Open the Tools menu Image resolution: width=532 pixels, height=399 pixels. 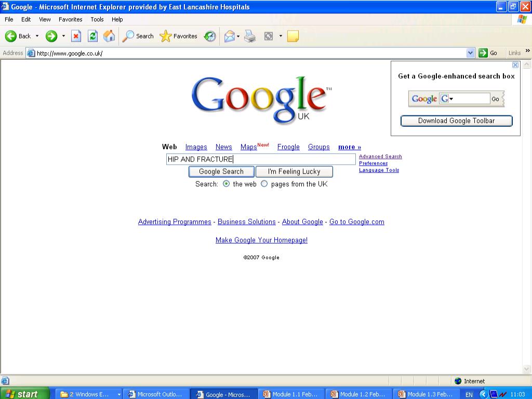(x=97, y=19)
